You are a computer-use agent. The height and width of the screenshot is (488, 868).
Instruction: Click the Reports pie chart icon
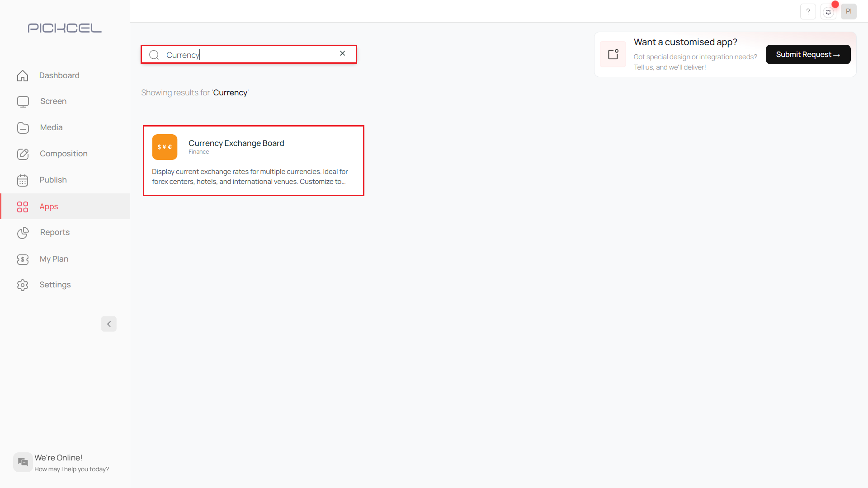pos(23,233)
